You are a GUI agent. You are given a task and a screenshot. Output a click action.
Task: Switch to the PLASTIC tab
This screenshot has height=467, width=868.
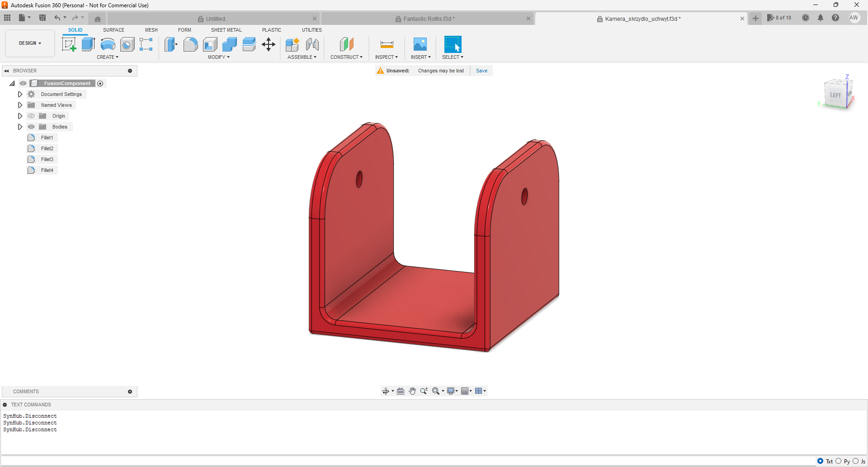pyautogui.click(x=272, y=30)
